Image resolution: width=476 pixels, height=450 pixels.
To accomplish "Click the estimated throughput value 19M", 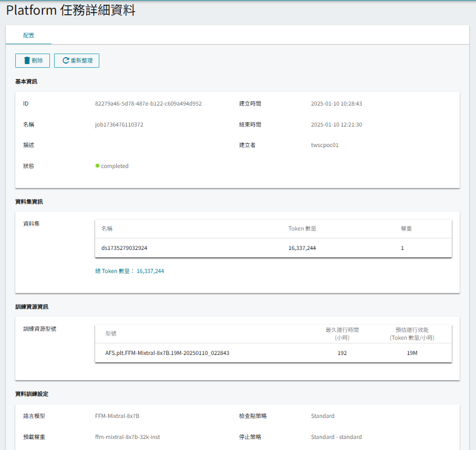I will (x=412, y=353).
